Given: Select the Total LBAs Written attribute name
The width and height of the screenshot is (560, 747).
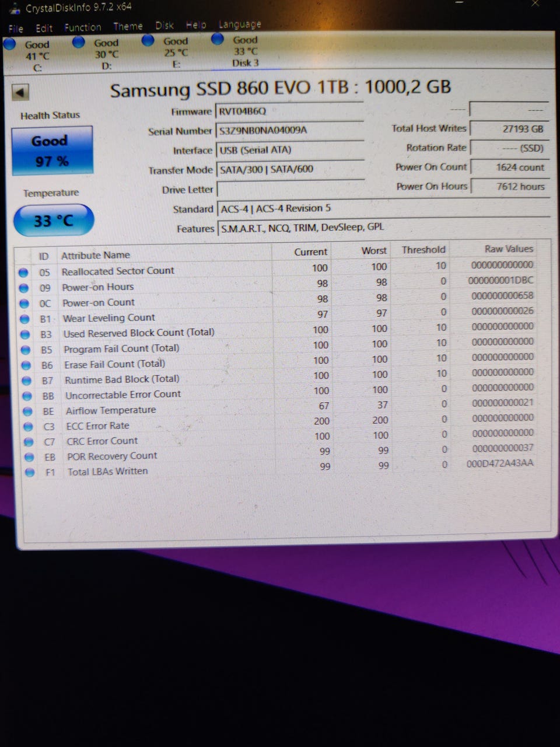Looking at the screenshot, I should coord(107,471).
